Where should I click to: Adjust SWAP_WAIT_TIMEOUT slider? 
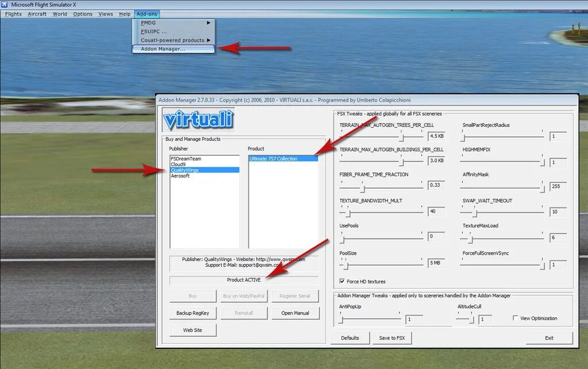[502, 212]
